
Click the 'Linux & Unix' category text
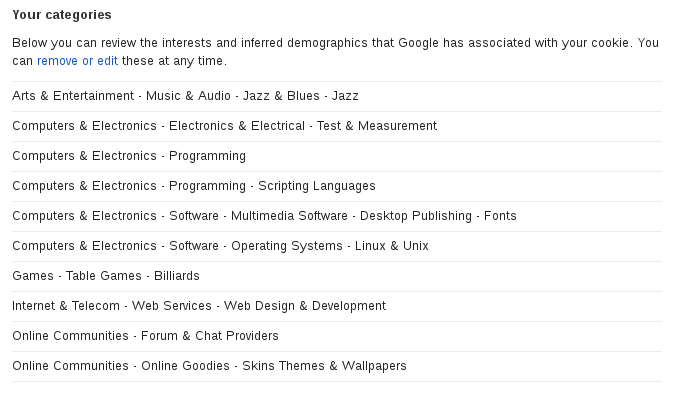[x=392, y=246]
